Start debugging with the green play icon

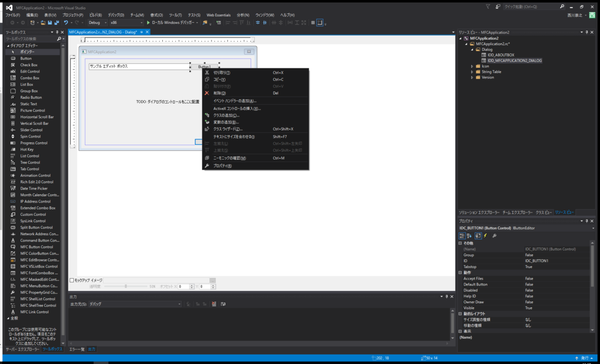tap(148, 23)
